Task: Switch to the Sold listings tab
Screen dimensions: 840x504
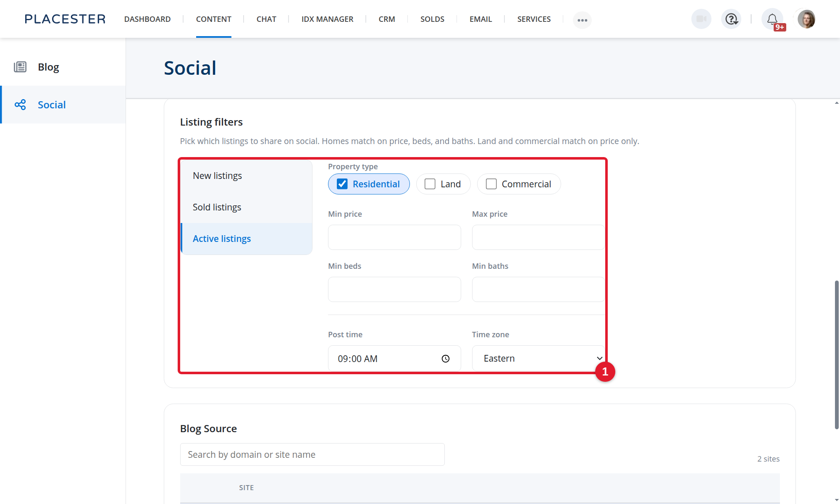Action: 247,207
